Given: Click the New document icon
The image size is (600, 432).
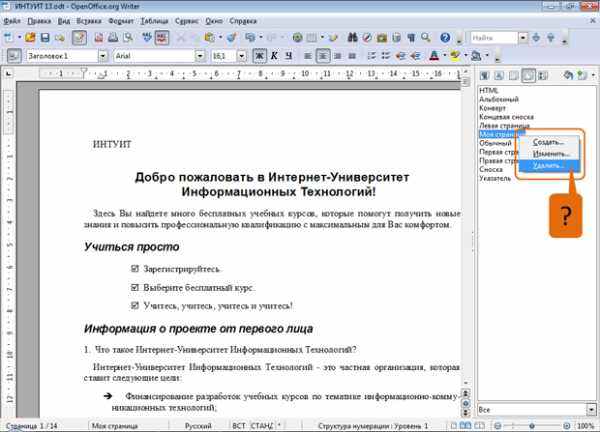Looking at the screenshot, I should click(8, 37).
